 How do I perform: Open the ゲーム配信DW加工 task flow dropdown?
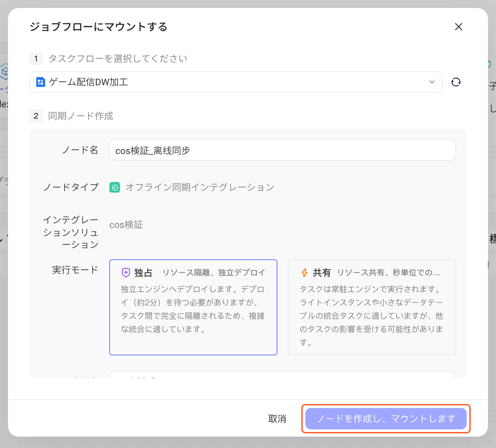coord(236,82)
